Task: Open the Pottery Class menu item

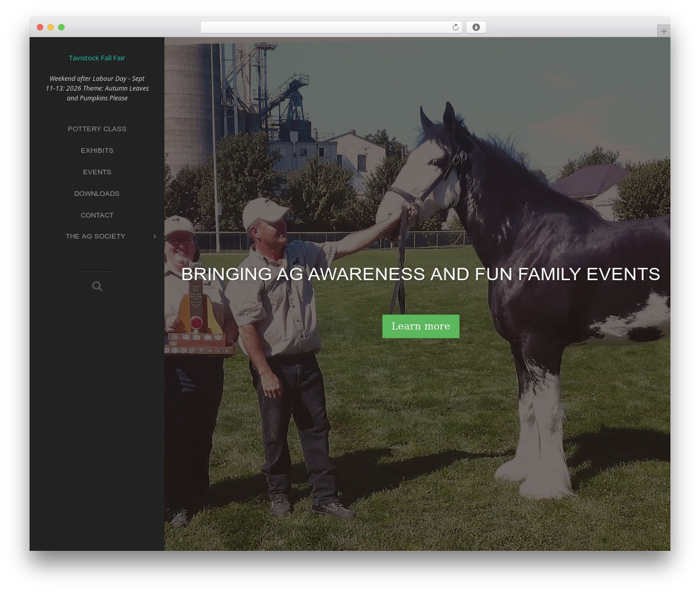Action: [97, 129]
